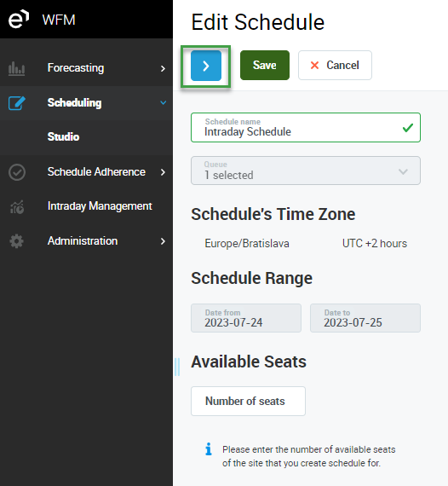Image resolution: width=448 pixels, height=486 pixels.
Task: Save the schedule
Action: click(x=265, y=66)
